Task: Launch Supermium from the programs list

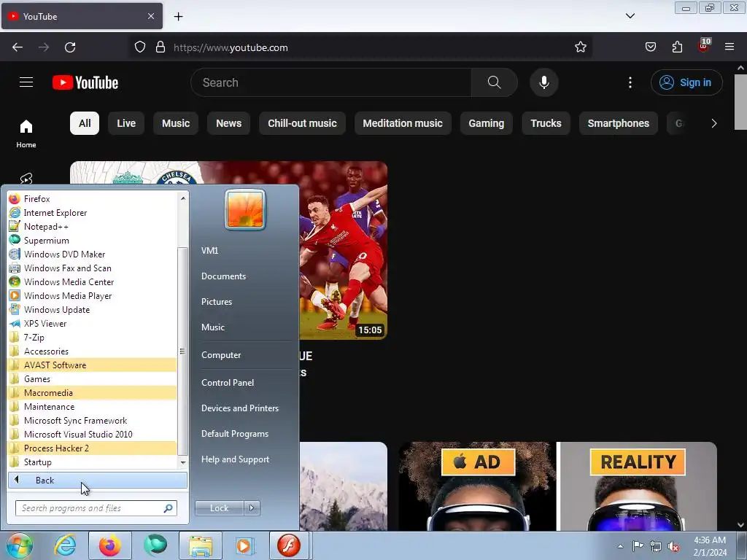Action: (93, 241)
